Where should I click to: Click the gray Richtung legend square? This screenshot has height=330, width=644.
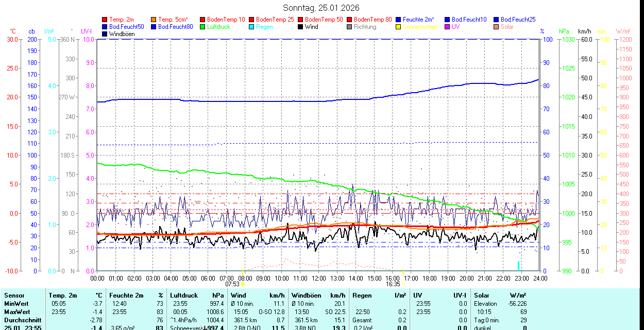[349, 27]
